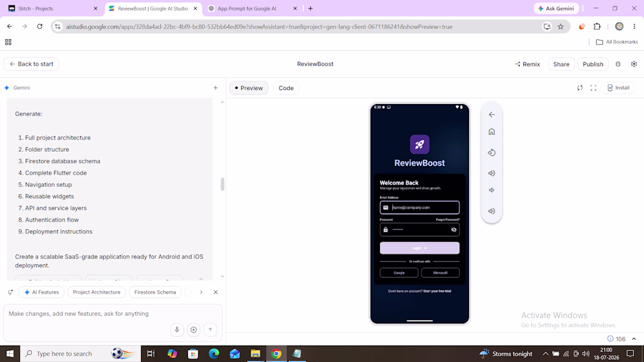This screenshot has height=362, width=644.
Task: Click the ReviewBoost rocket logo
Action: pos(419,144)
